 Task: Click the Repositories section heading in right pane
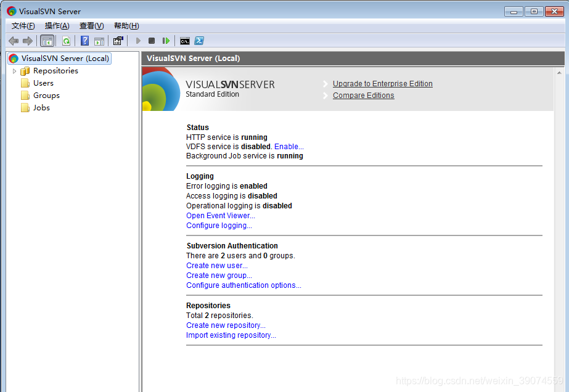coord(208,306)
